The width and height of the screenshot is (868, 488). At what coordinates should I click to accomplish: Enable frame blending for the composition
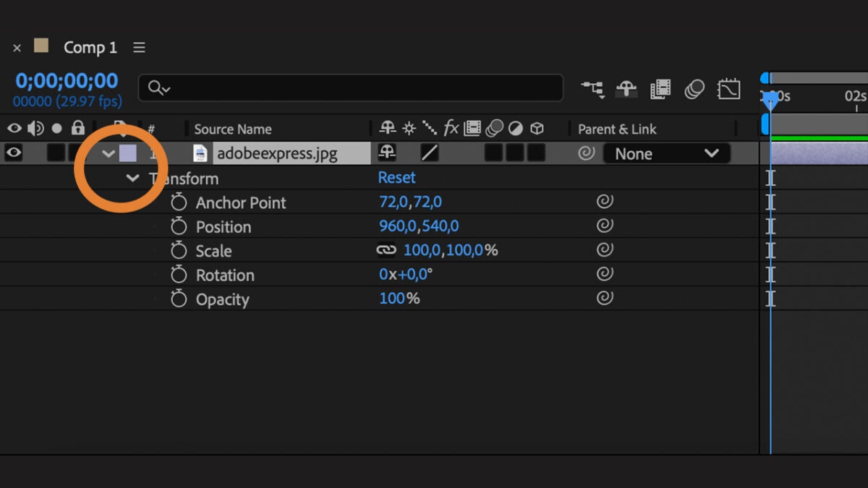coord(660,89)
